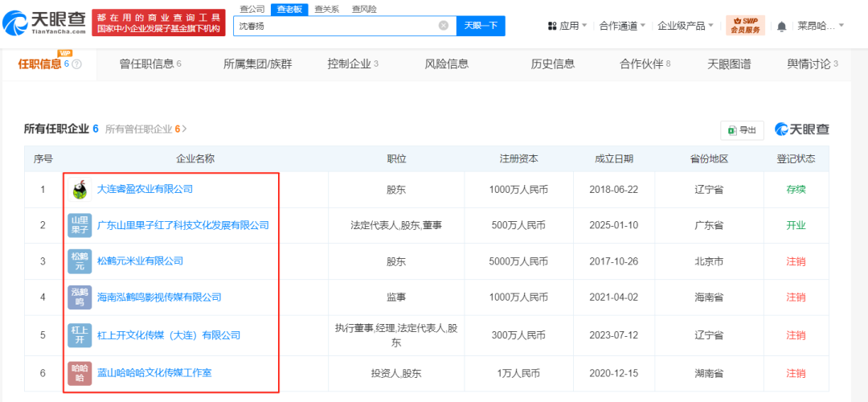
Task: Open the 天眼图谱 tab
Action: (729, 64)
